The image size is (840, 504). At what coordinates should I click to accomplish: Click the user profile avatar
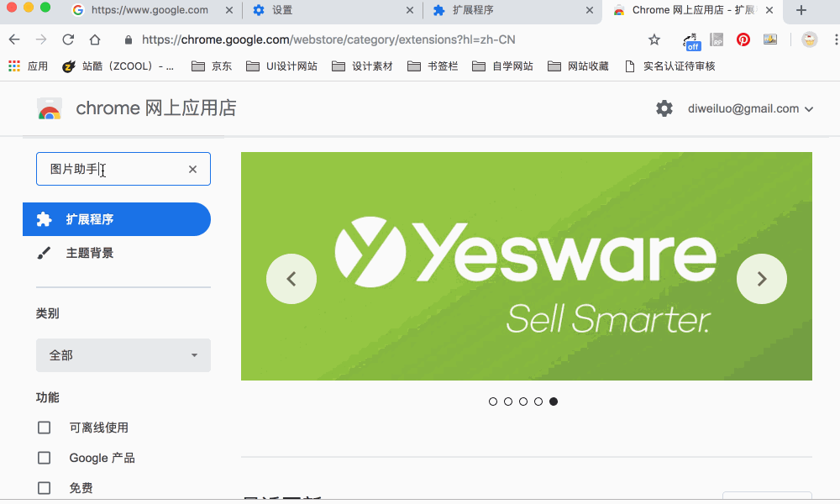pos(810,39)
